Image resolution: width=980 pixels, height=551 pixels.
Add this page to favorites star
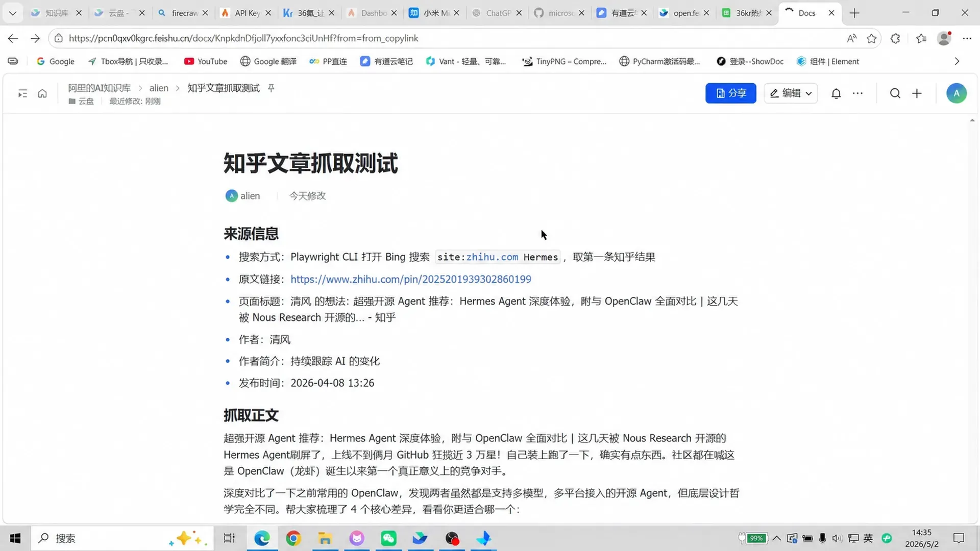click(x=872, y=38)
